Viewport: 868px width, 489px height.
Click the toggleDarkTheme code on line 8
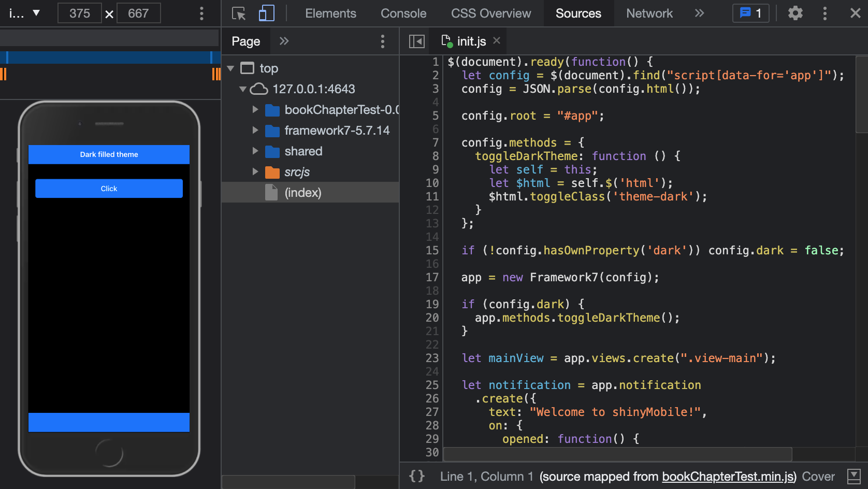coord(526,156)
